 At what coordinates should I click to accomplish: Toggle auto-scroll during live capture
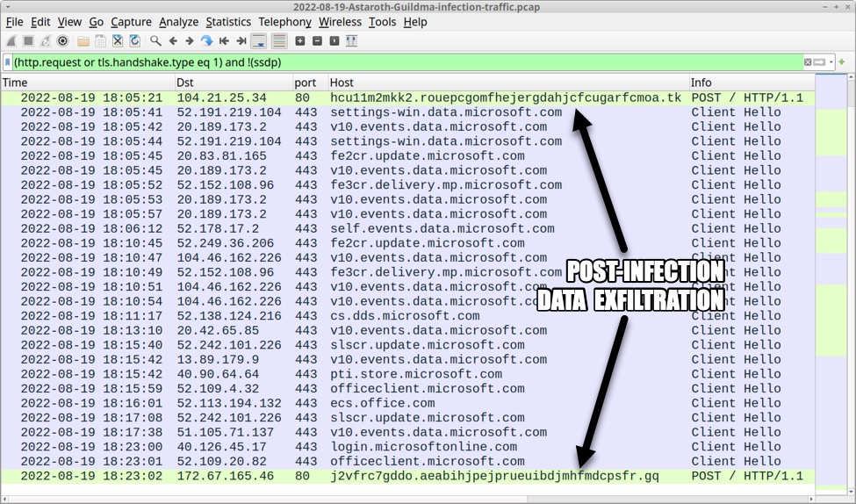(x=259, y=41)
